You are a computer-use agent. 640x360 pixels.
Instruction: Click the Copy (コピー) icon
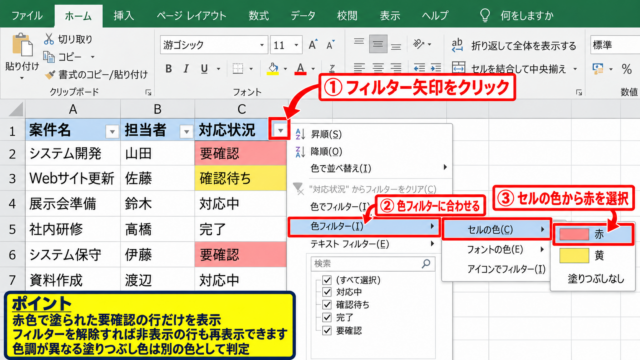pyautogui.click(x=49, y=57)
